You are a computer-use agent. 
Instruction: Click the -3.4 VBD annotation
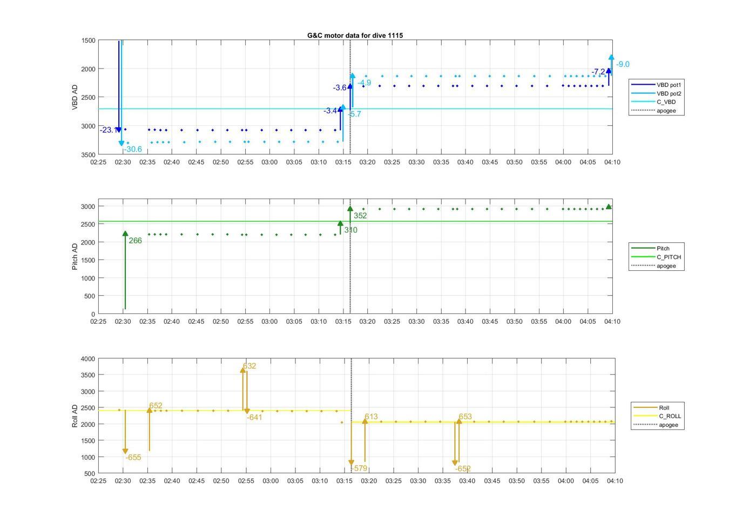click(330, 111)
